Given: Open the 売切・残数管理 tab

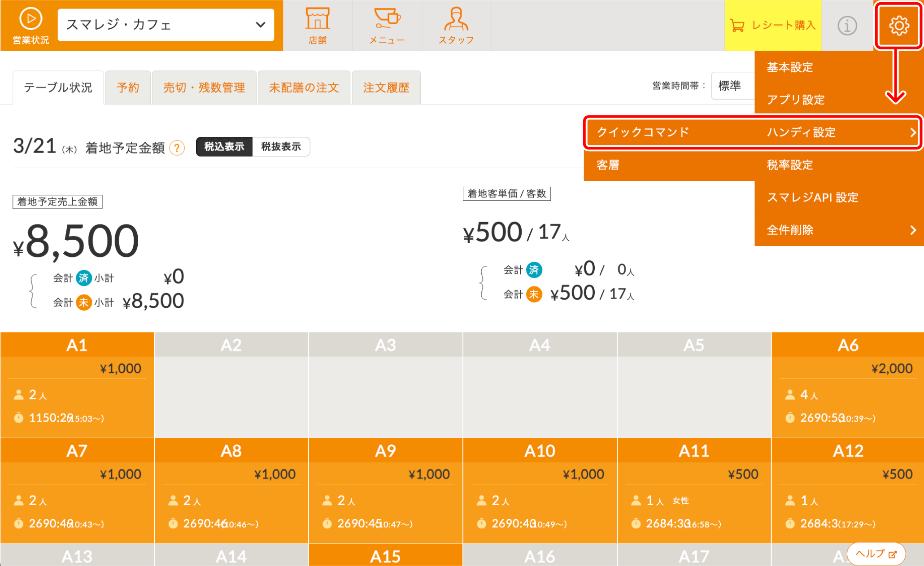Looking at the screenshot, I should [x=204, y=88].
